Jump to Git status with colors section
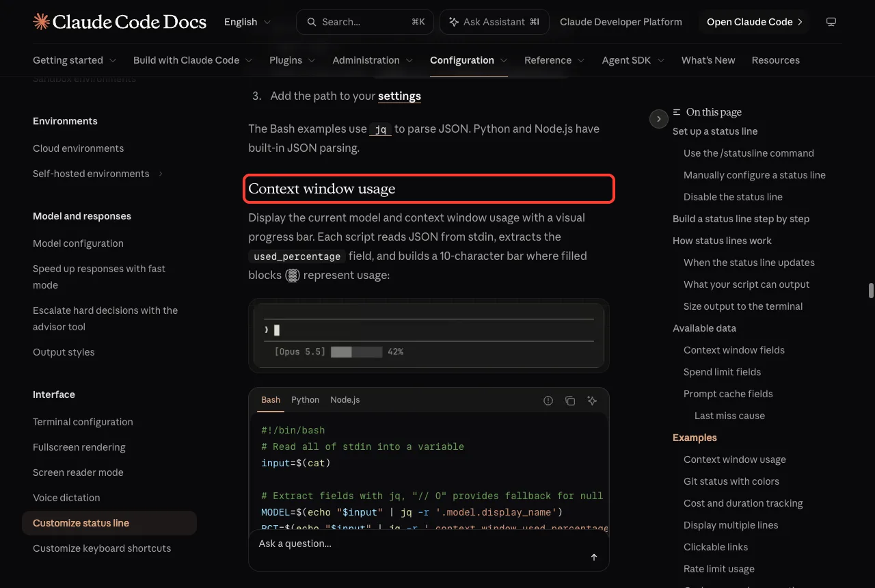This screenshot has width=875, height=588. 731,481
